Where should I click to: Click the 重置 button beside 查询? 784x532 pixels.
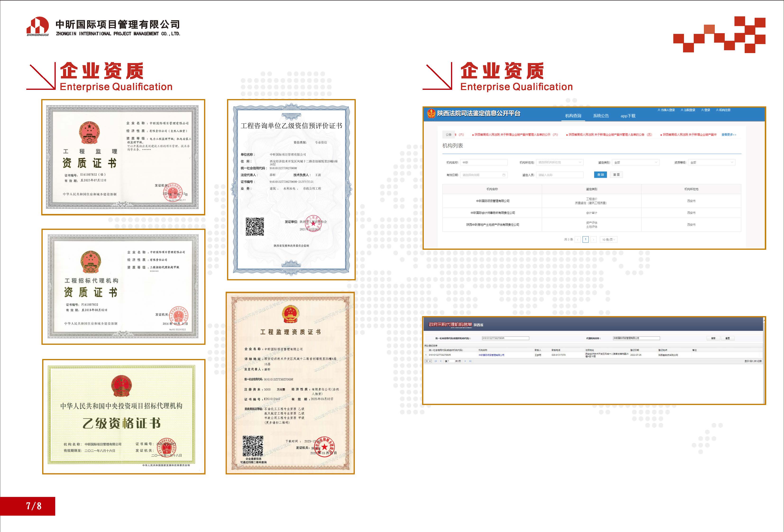click(616, 175)
